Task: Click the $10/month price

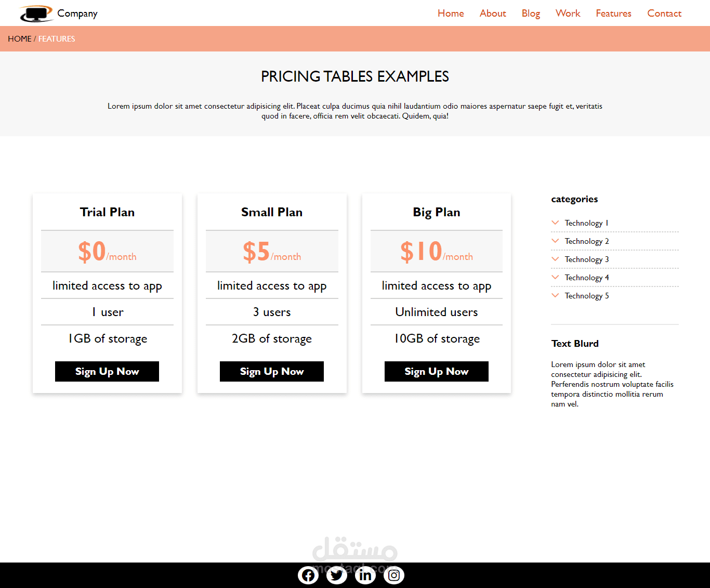Action: coord(437,251)
